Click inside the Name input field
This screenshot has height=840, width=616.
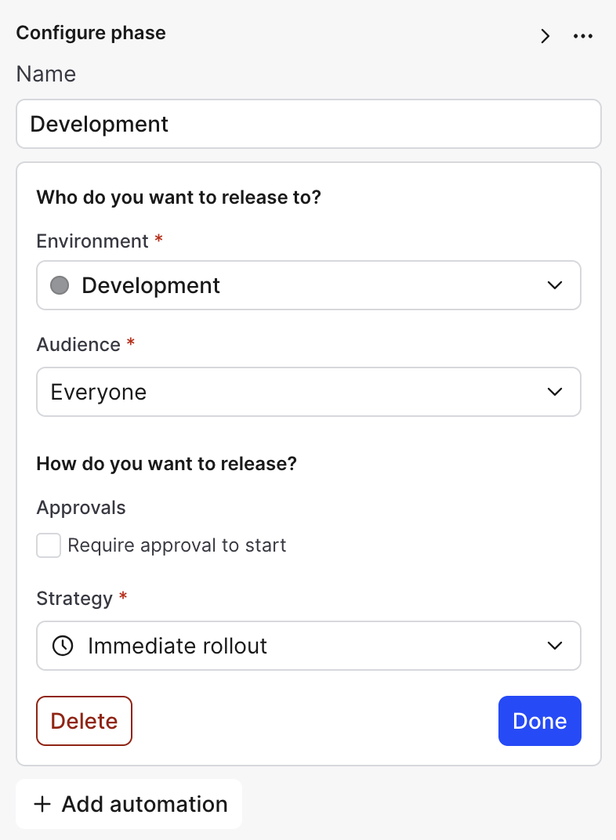308,124
